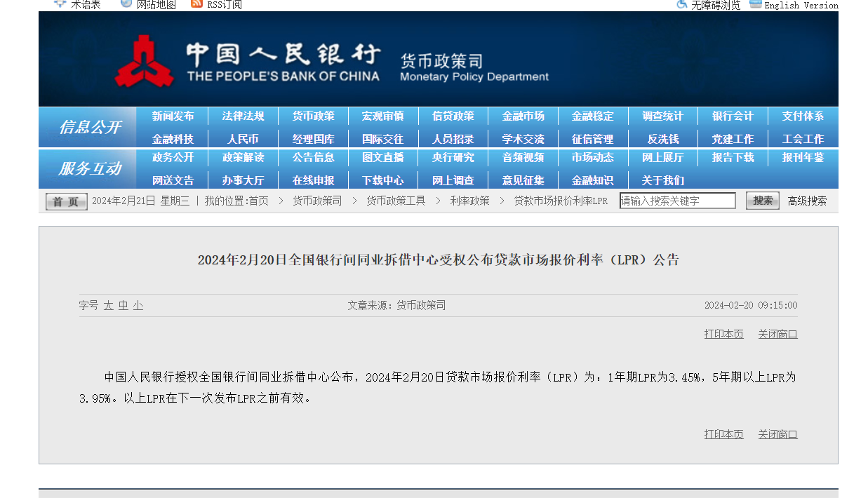Open the 关于我们 menu
Image resolution: width=868 pixels, height=498 pixels.
(x=663, y=180)
